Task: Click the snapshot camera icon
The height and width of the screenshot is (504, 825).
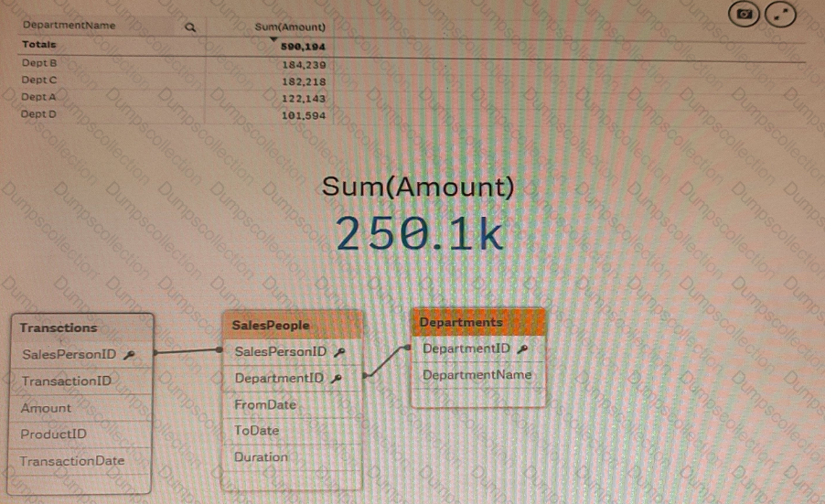Action: (745, 15)
